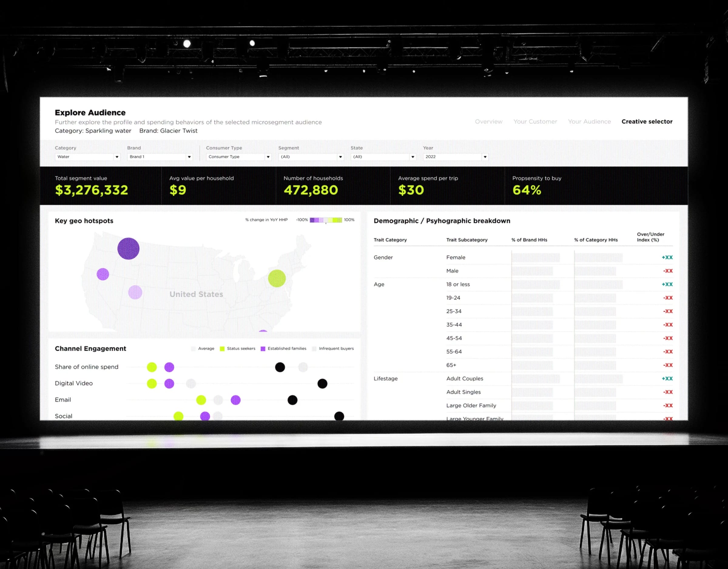Expand the Consumer Type dropdown
Image resolution: width=728 pixels, height=569 pixels.
coord(239,157)
